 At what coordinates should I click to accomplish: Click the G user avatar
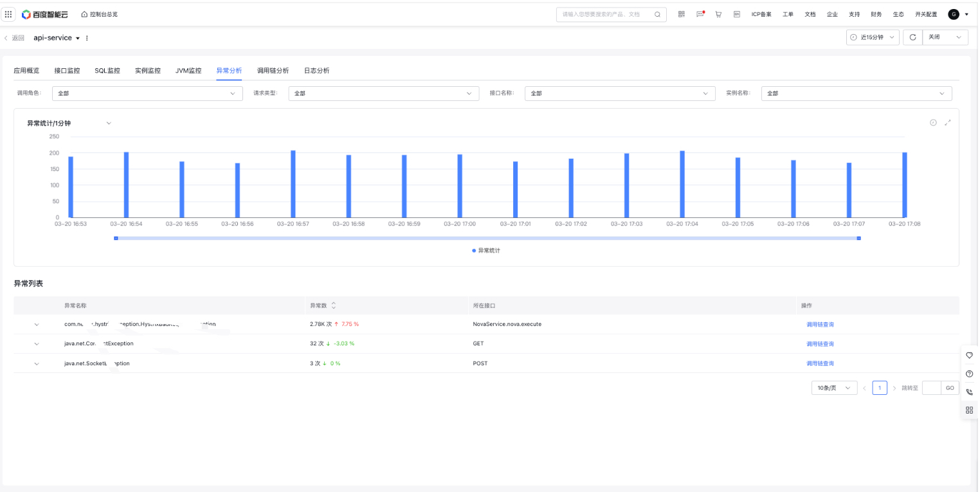(x=954, y=14)
